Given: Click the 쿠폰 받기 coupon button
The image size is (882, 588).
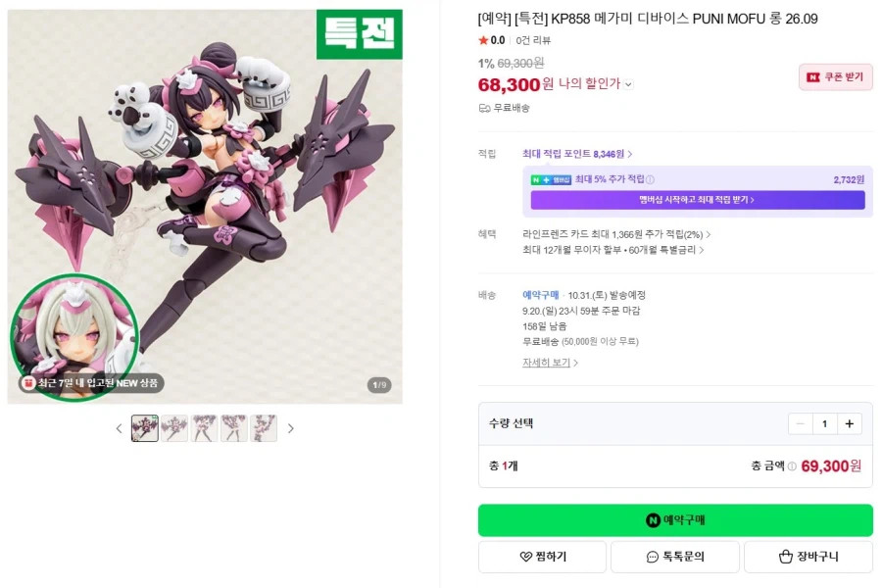Looking at the screenshot, I should pos(835,76).
